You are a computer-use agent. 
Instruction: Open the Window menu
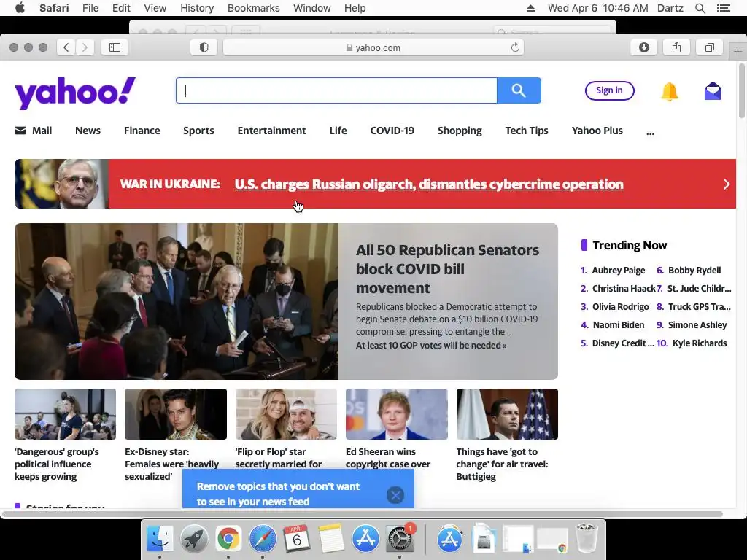click(x=312, y=8)
